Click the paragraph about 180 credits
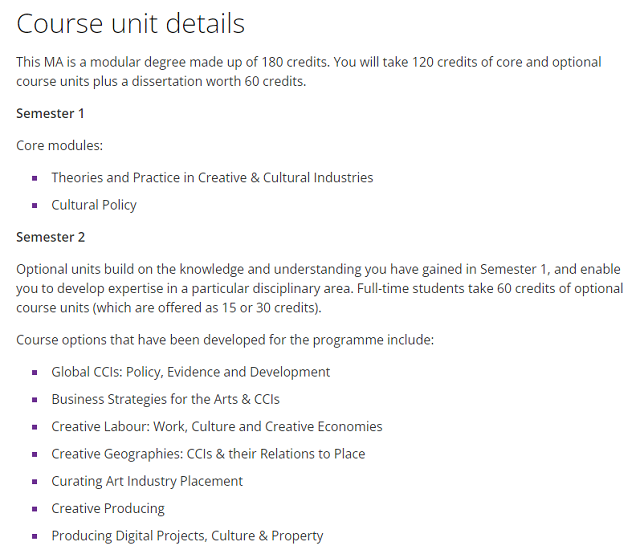 tap(309, 72)
